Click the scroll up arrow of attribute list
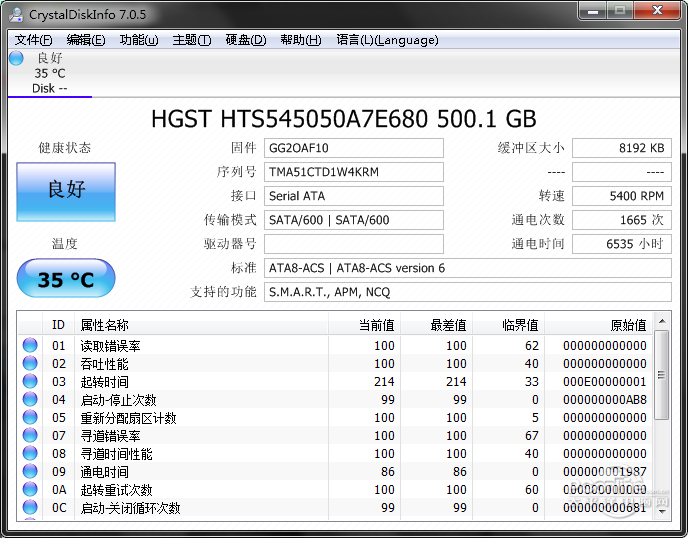Viewport: 688px width, 538px height. 661,323
